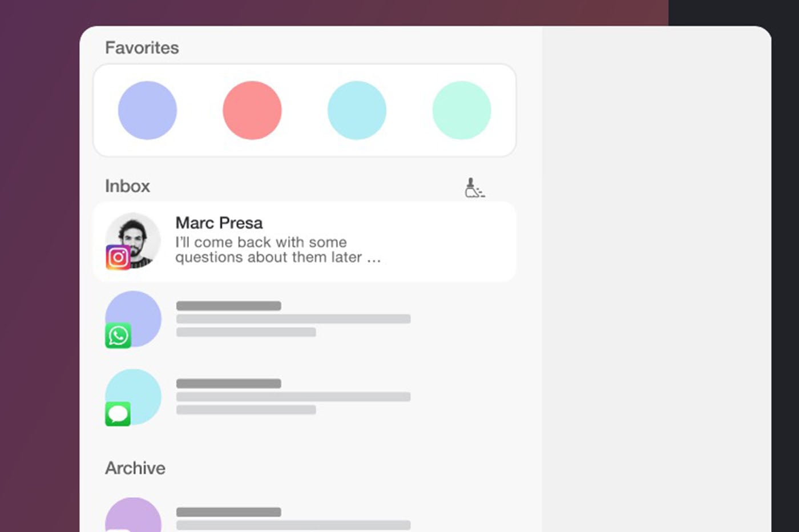Open the red favorite contact circle
This screenshot has width=799, height=532.
tap(252, 110)
